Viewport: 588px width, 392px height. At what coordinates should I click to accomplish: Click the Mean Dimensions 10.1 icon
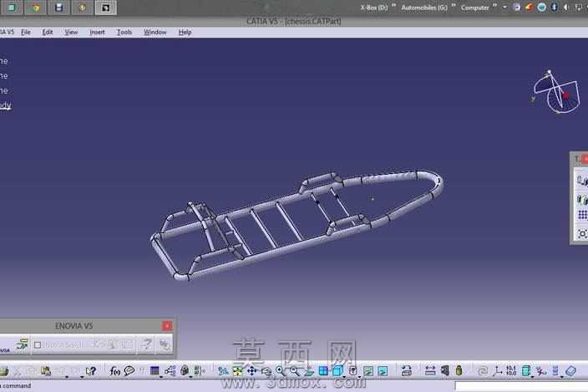point(511,371)
